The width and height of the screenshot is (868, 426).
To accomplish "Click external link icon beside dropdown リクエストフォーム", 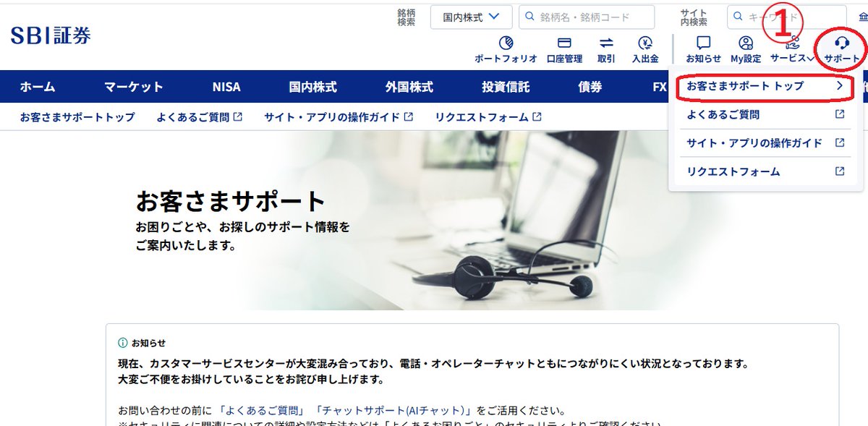I will point(840,171).
